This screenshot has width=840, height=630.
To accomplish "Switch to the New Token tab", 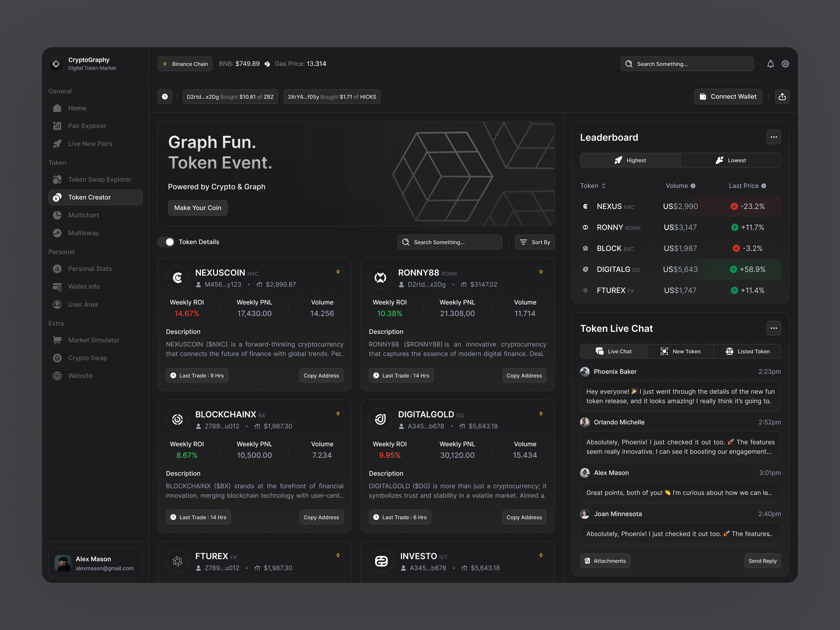I will pyautogui.click(x=680, y=351).
